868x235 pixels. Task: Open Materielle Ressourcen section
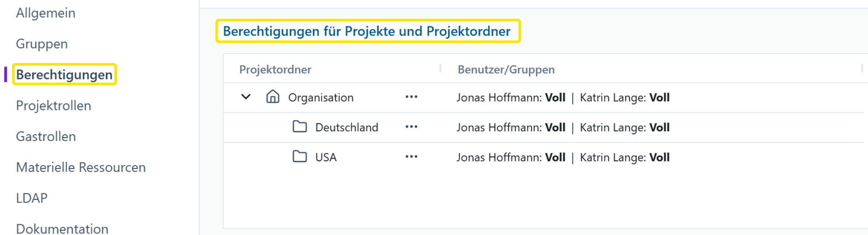point(80,167)
